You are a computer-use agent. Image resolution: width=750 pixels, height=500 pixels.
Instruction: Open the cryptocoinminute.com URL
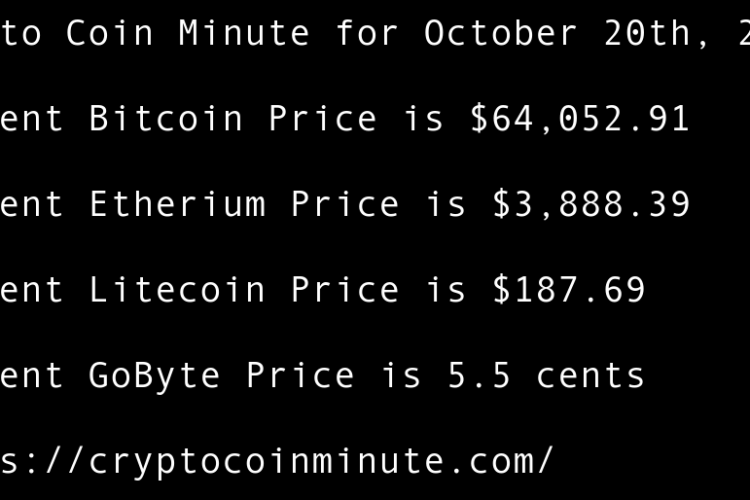(x=275, y=461)
